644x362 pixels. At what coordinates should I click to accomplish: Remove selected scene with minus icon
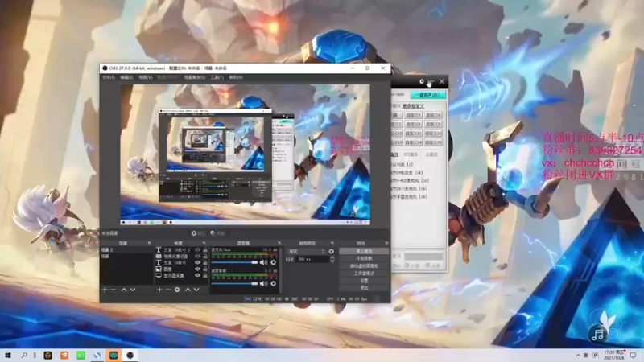[x=114, y=290]
